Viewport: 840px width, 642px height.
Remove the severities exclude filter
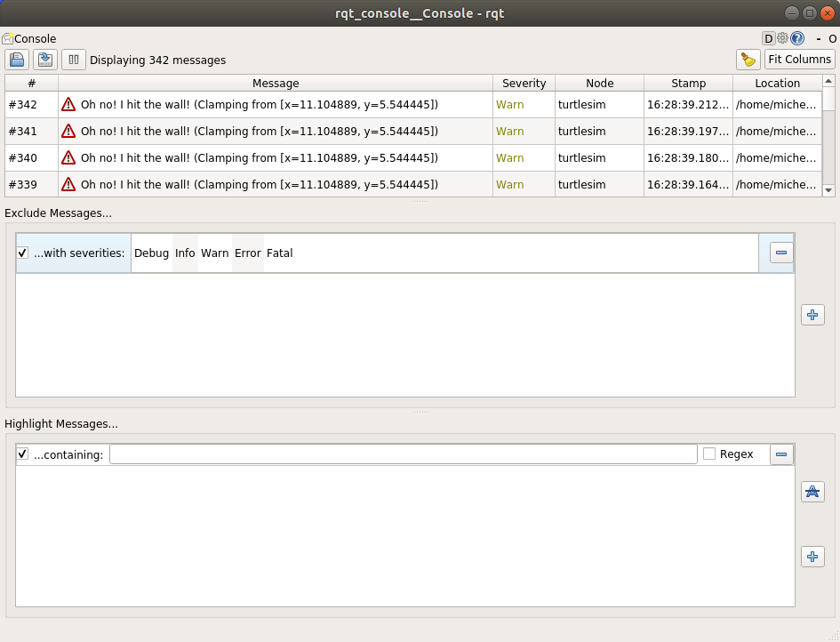[781, 253]
